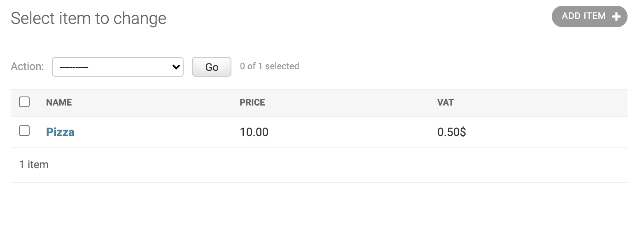The image size is (644, 249).
Task: Open the Pizza item link
Action: [x=60, y=132]
